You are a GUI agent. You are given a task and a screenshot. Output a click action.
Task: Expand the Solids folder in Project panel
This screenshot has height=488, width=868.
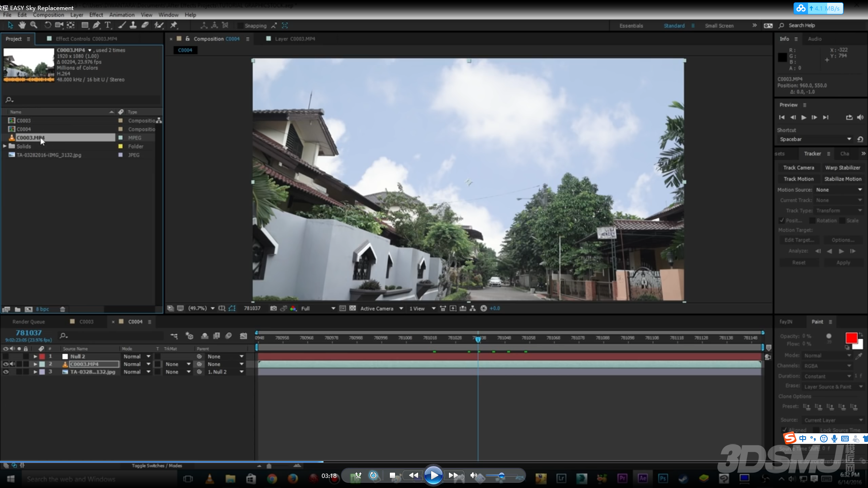click(x=5, y=146)
